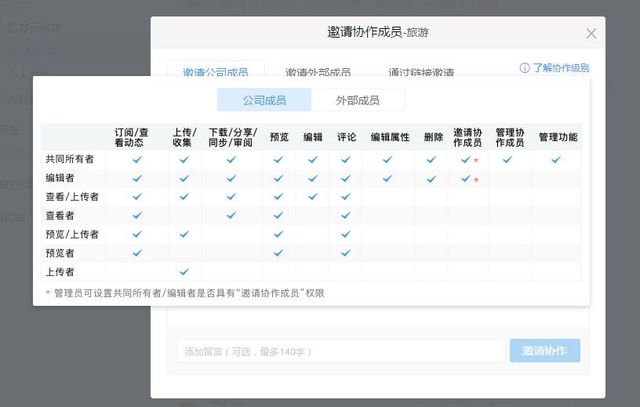Click the dialog title 邀请协作成员-旅游

tap(378, 32)
